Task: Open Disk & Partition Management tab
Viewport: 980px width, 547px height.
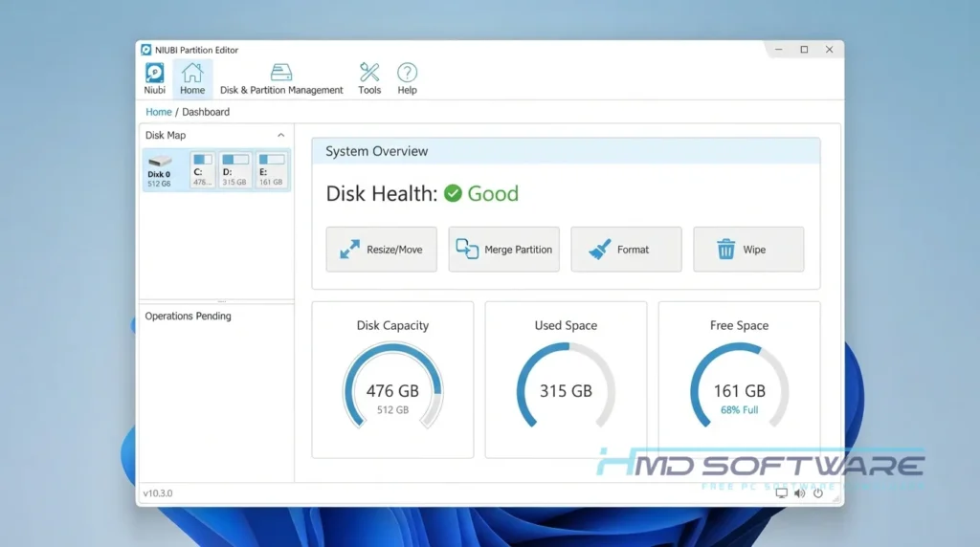Action: [x=281, y=78]
